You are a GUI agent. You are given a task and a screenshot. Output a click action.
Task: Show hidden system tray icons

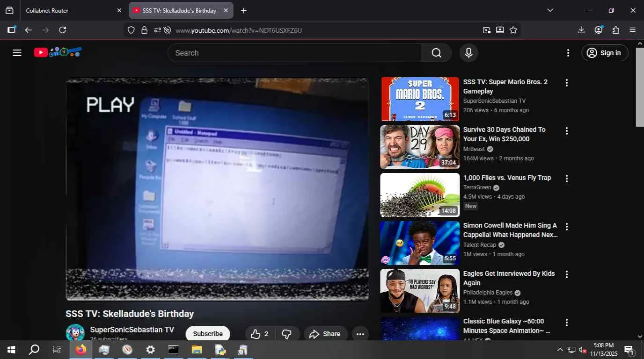pos(560,350)
